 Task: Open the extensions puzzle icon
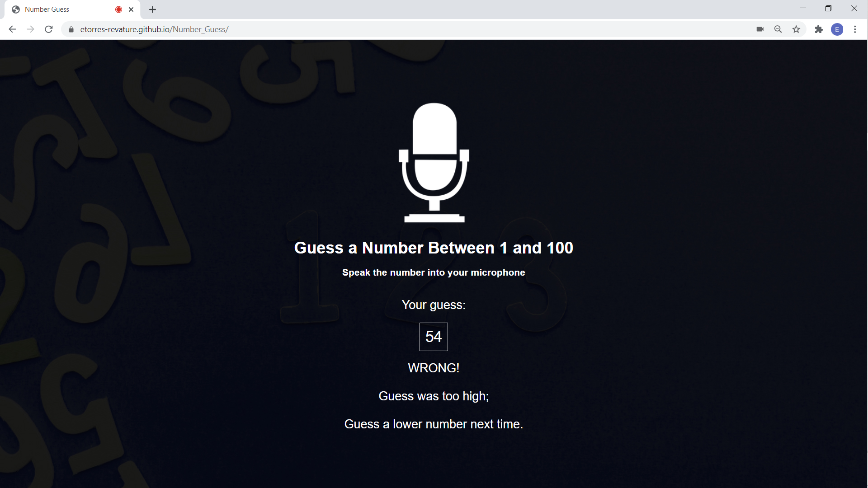819,29
